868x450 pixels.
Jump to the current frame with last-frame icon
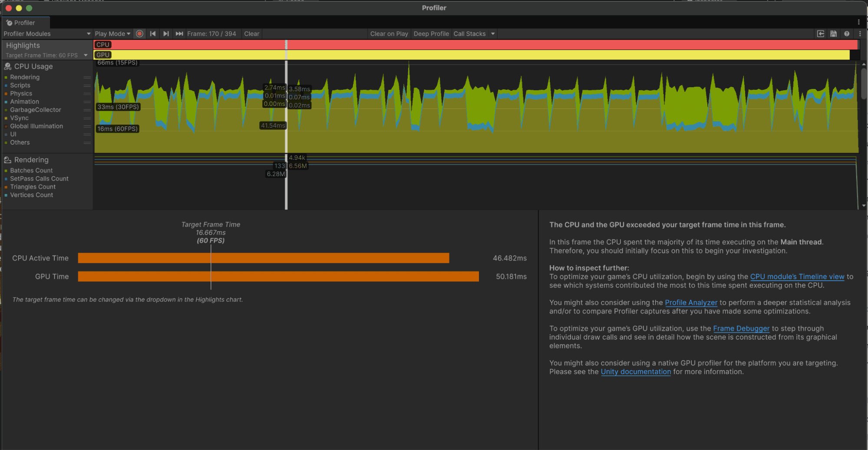pos(180,33)
